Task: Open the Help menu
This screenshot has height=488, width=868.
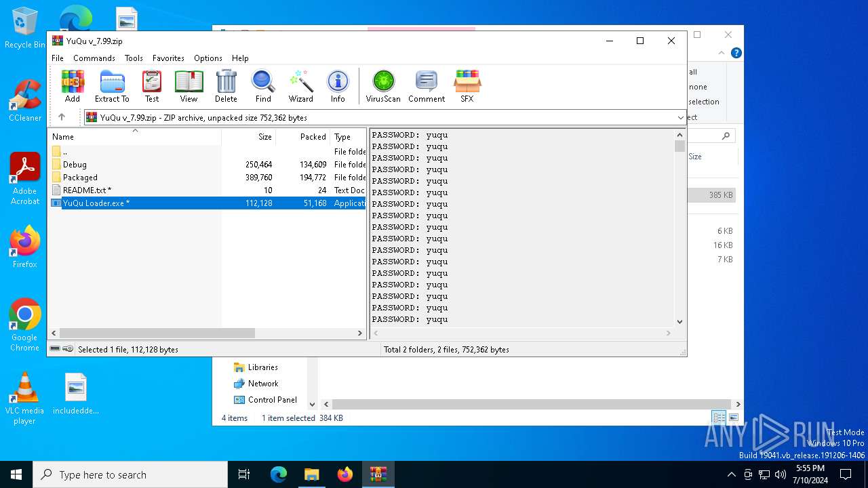Action: coord(240,58)
